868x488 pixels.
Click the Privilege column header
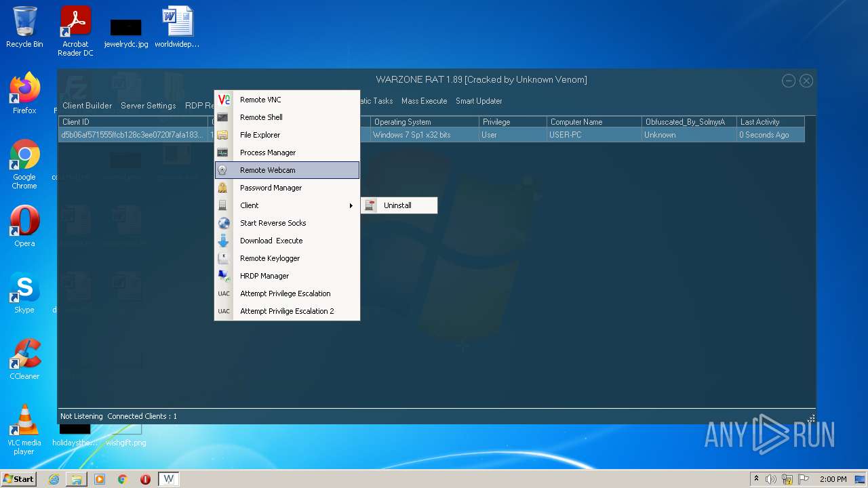click(x=513, y=122)
